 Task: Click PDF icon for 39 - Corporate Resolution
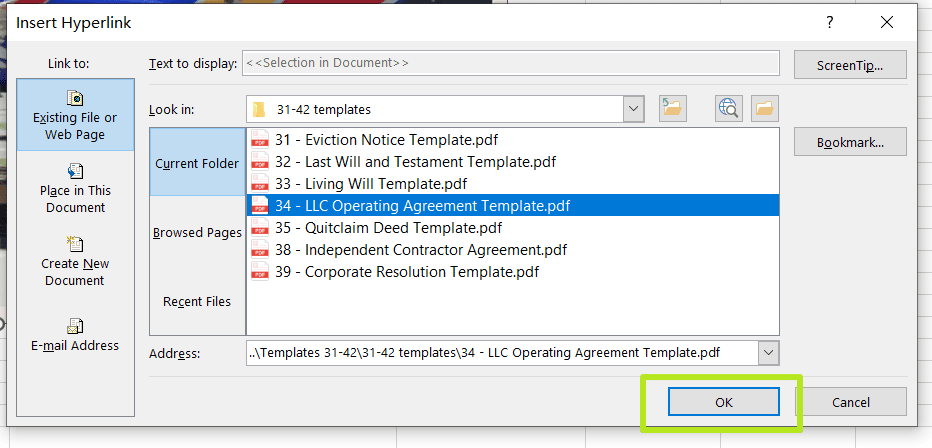[260, 272]
